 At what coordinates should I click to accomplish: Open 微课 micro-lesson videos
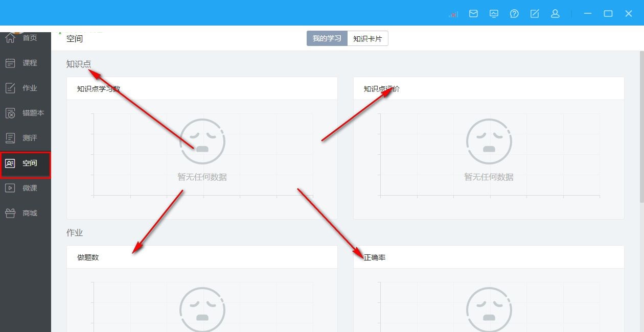(25, 188)
